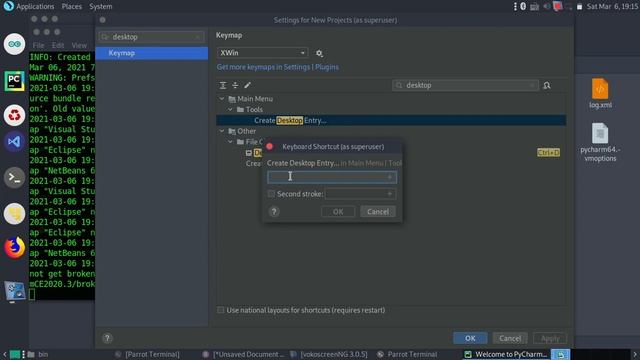This screenshot has height=360, width=640.
Task: Open the System menu
Action: (101, 7)
